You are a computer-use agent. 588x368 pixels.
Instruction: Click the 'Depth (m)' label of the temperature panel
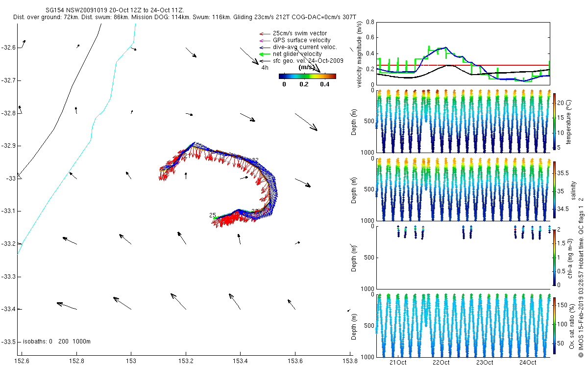click(354, 122)
